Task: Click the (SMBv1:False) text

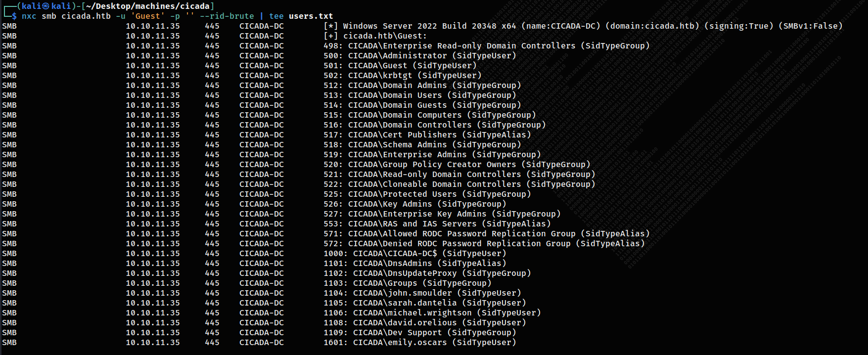Action: click(811, 26)
